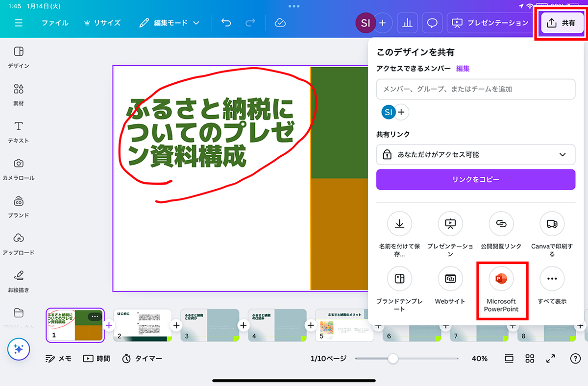588x386 pixels.
Task: Open the download (名前を付けて保存) option
Action: coord(399,224)
